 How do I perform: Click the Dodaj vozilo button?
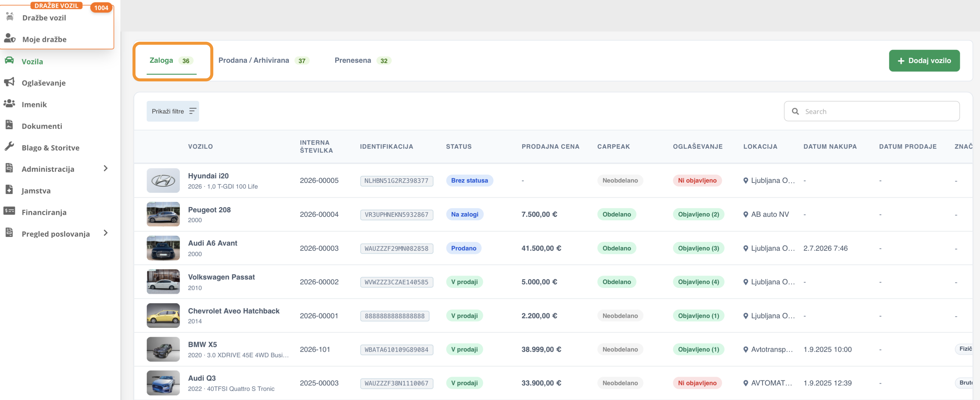[924, 61]
